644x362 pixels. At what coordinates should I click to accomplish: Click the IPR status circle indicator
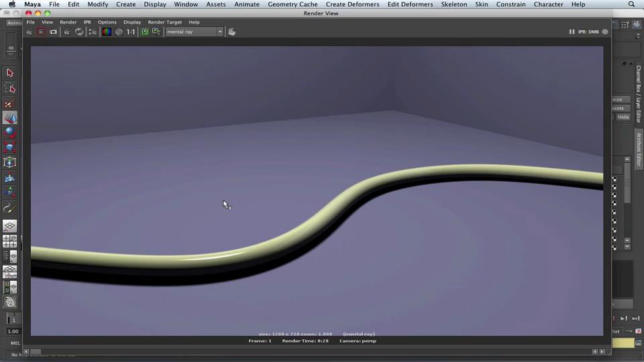point(605,32)
